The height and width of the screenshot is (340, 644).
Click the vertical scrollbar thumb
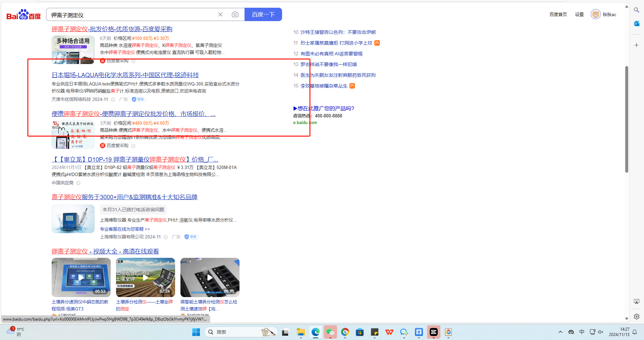click(627, 119)
